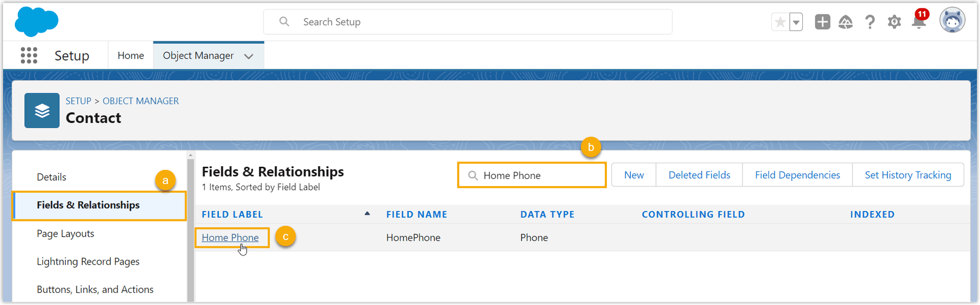Open the global actions plus icon
The width and height of the screenshot is (980, 305).
(x=822, y=22)
